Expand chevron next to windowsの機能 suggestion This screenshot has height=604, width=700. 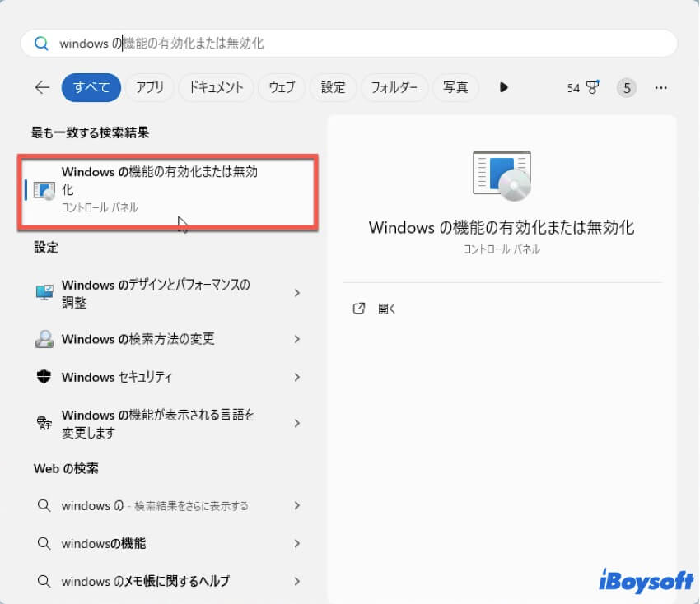pos(297,543)
